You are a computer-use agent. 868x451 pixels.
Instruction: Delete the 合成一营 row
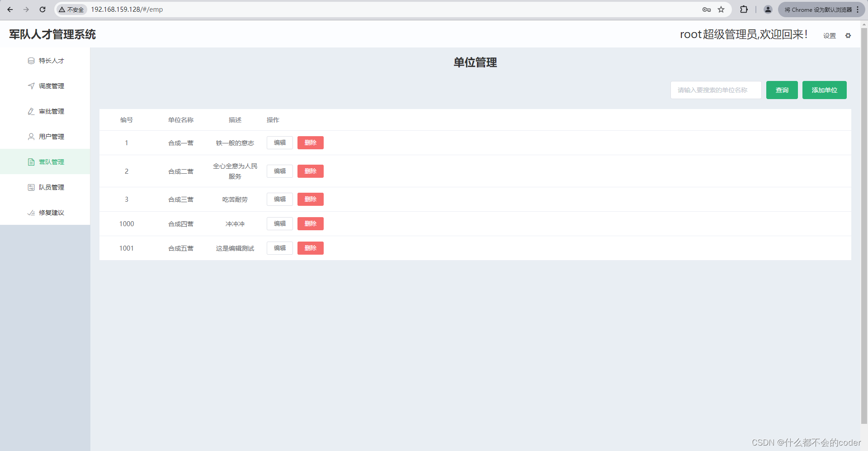click(x=311, y=143)
